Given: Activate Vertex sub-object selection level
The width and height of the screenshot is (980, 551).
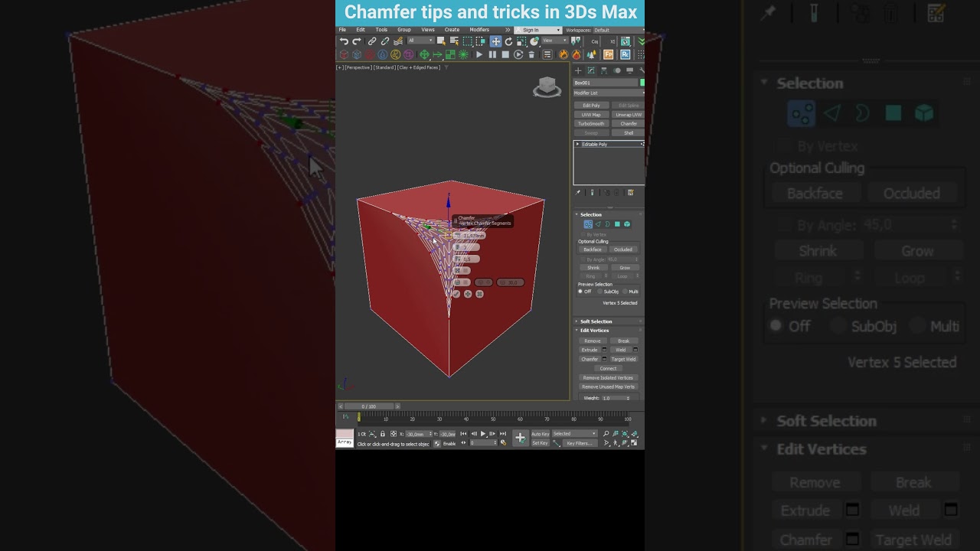Looking at the screenshot, I should tap(588, 224).
